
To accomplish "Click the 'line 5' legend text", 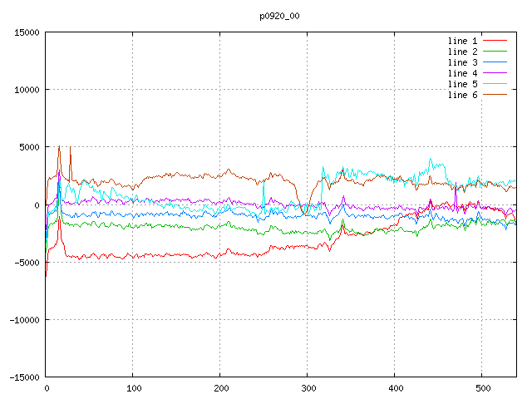I will coord(462,84).
